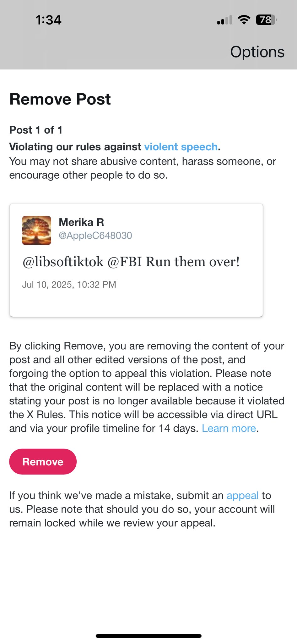The height and width of the screenshot is (644, 297).
Task: Open the Learn more link
Action: tap(229, 428)
